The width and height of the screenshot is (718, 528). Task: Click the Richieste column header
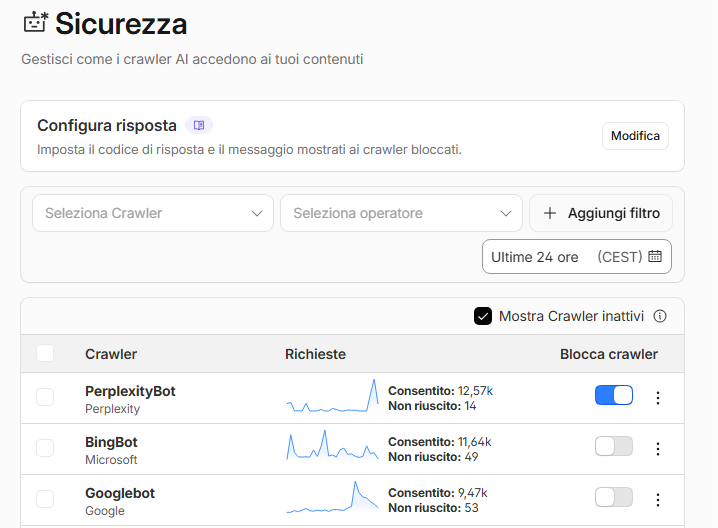(x=315, y=354)
